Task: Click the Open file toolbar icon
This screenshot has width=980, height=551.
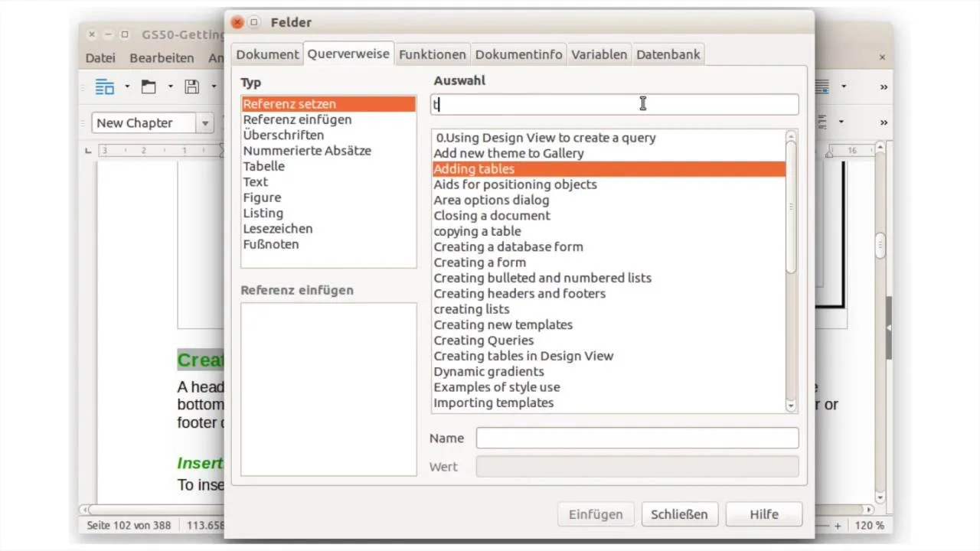Action: [149, 86]
